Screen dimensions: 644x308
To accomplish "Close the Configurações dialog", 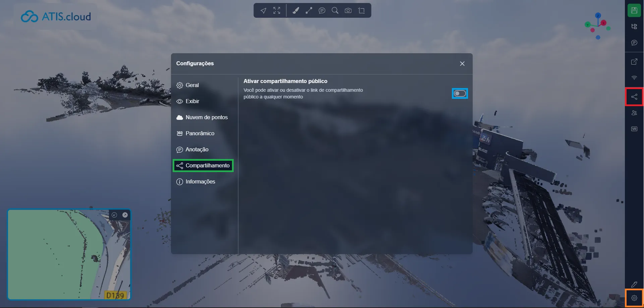I will click(x=462, y=64).
